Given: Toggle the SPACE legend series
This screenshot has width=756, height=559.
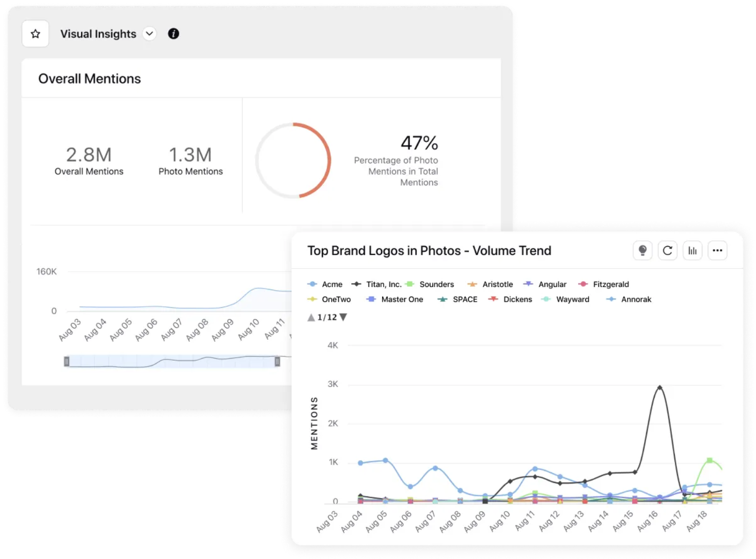Looking at the screenshot, I should [x=457, y=299].
